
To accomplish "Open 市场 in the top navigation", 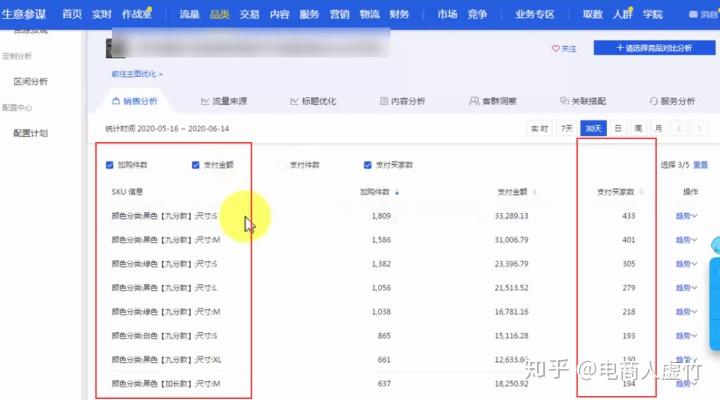I will click(x=447, y=14).
